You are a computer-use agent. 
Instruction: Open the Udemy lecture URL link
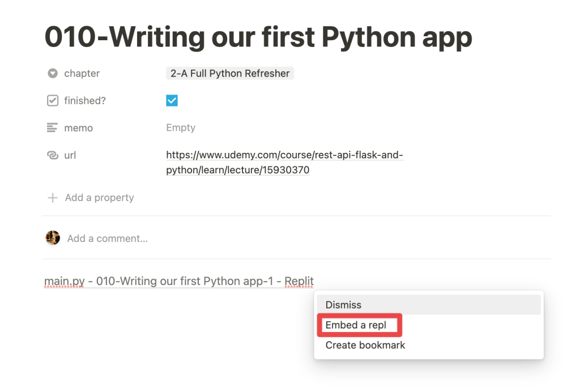tap(284, 163)
